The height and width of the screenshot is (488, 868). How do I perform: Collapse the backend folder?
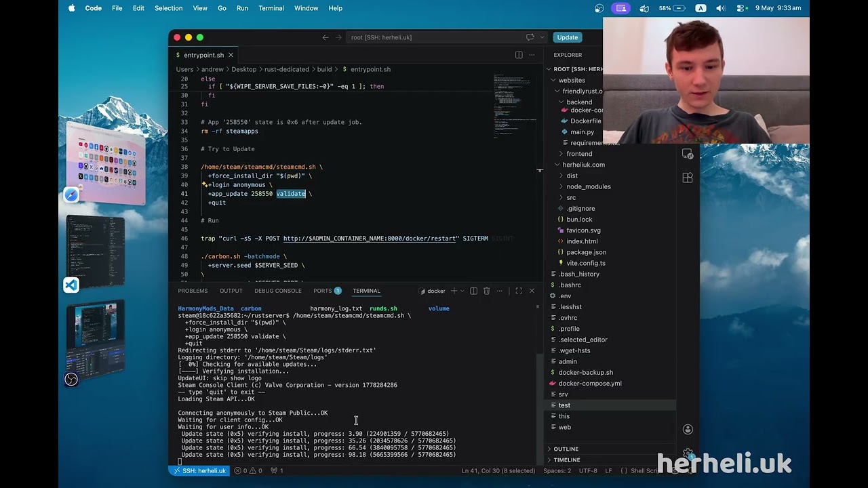tap(579, 102)
